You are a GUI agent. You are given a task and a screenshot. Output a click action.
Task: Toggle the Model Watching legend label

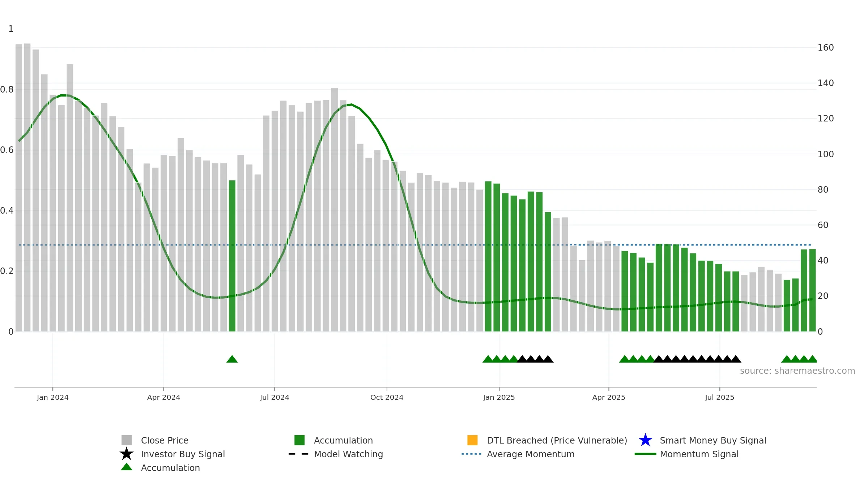click(x=348, y=454)
